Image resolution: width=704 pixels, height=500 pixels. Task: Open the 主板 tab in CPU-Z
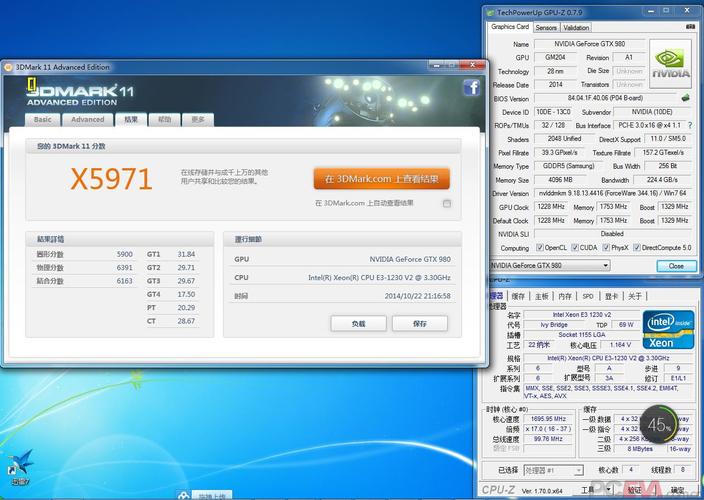[x=542, y=296]
